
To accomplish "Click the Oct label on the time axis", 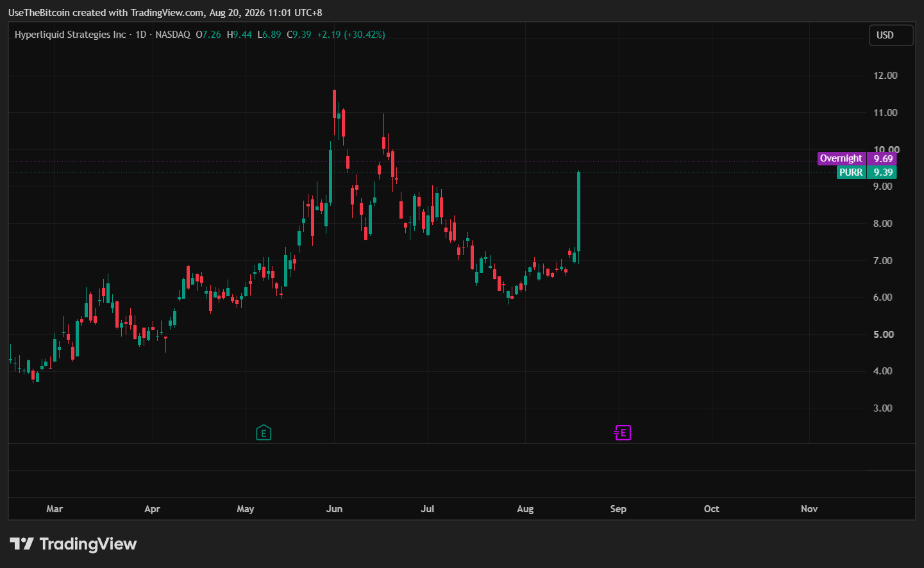I will point(712,509).
